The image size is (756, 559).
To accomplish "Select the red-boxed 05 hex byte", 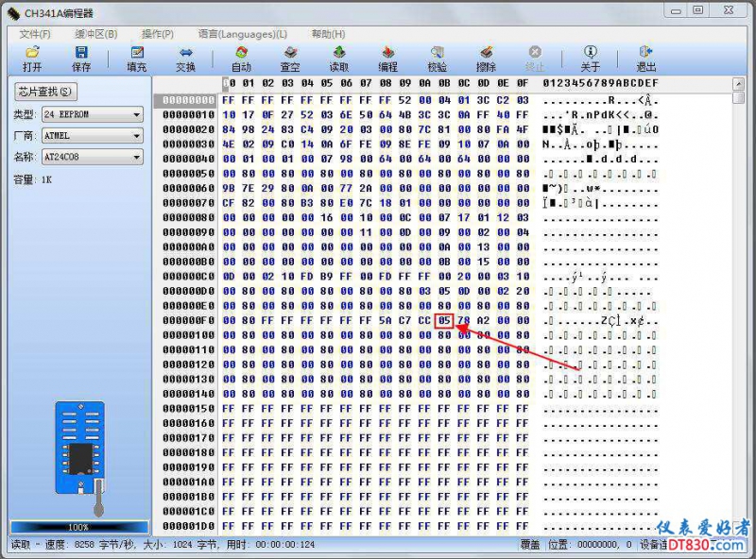I will pos(445,320).
